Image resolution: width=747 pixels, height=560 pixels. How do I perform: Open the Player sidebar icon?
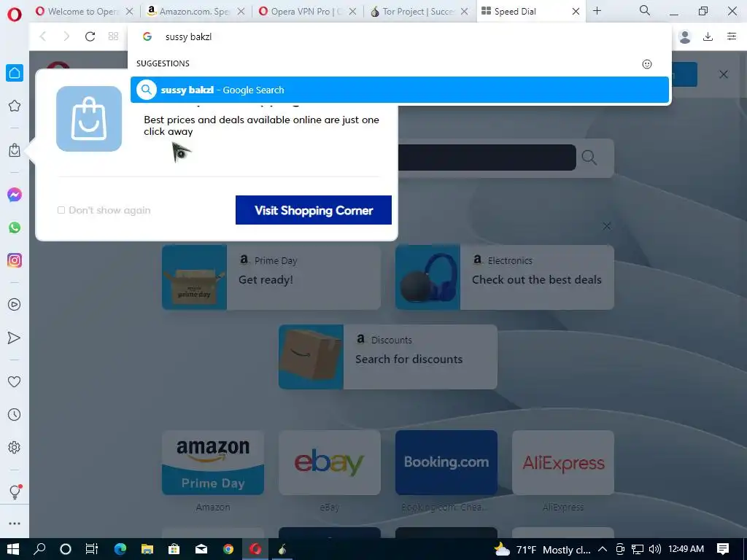tap(15, 305)
